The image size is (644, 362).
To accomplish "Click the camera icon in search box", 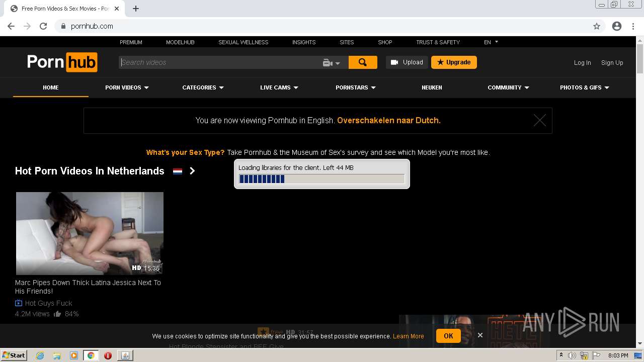I will point(328,63).
